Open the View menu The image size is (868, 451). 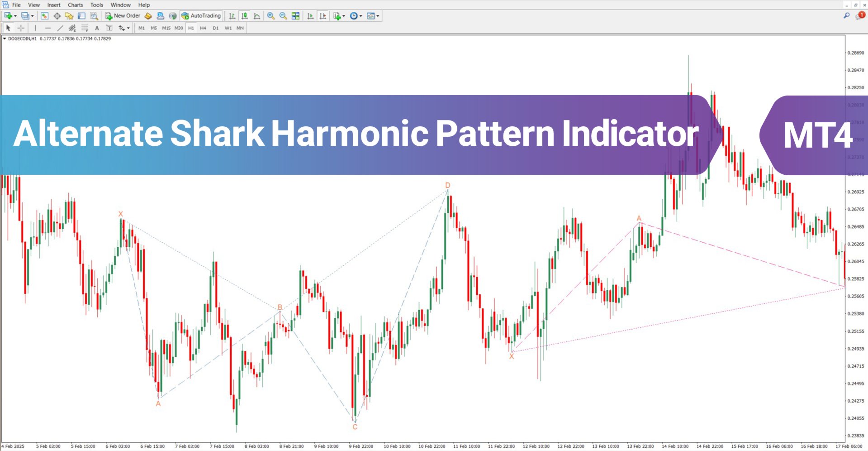click(x=34, y=5)
